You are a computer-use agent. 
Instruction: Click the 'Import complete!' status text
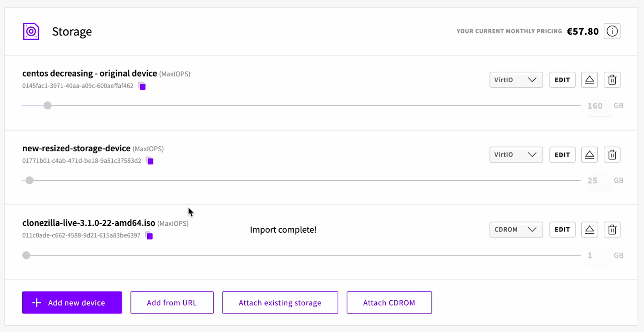283,230
